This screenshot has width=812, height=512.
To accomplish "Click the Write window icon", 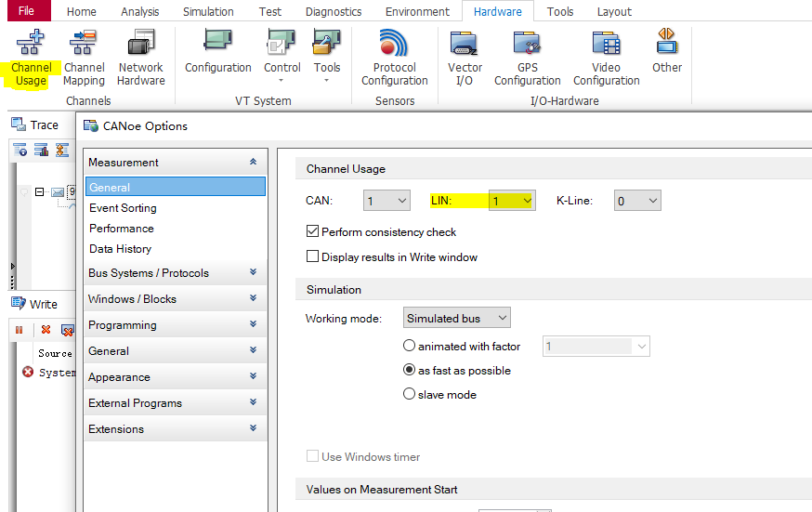I will point(19,303).
